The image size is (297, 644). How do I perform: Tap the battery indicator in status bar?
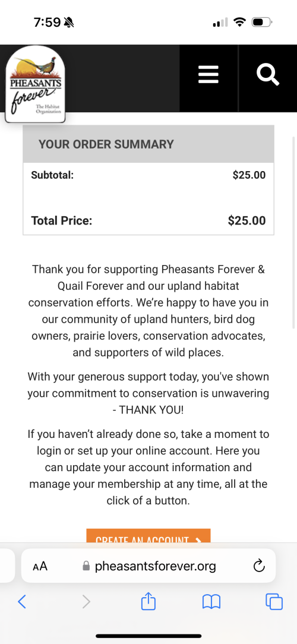262,22
